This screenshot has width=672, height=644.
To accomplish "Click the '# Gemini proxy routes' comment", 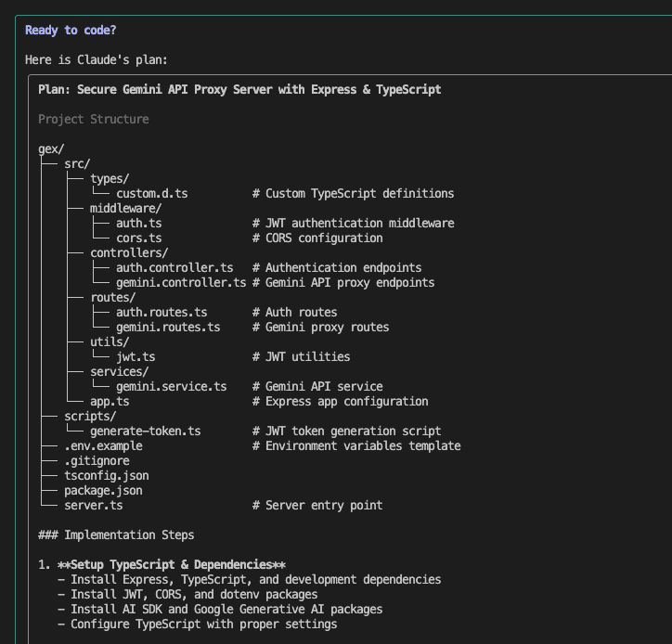I will pyautogui.click(x=320, y=328).
